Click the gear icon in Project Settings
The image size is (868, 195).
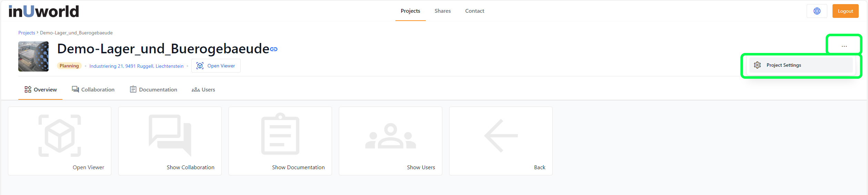[757, 65]
